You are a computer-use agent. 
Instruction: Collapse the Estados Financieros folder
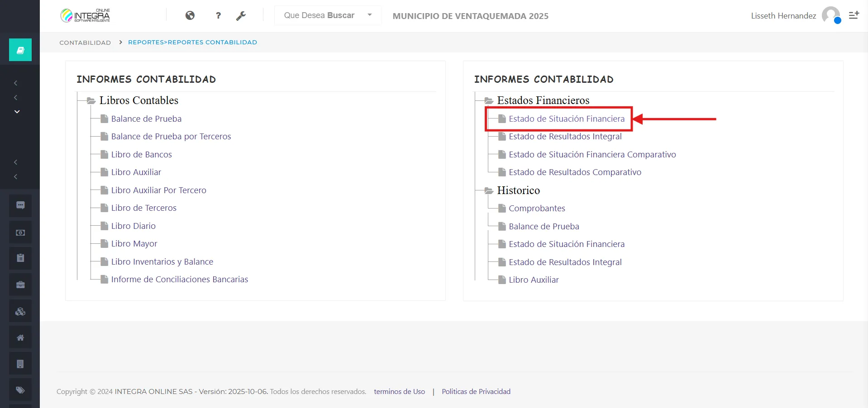click(489, 100)
